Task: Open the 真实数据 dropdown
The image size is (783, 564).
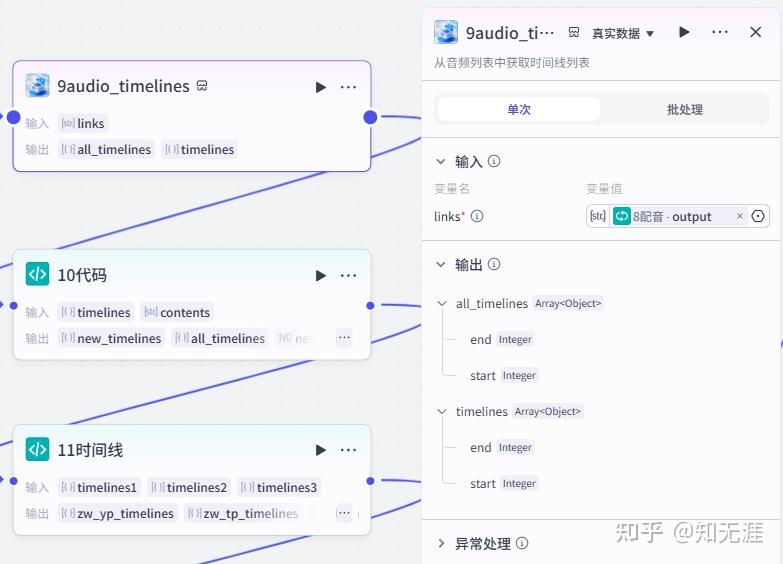Action: (623, 33)
